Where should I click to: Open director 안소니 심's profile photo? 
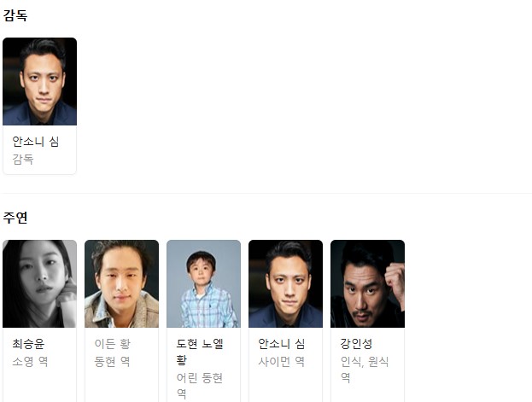pyautogui.click(x=39, y=81)
